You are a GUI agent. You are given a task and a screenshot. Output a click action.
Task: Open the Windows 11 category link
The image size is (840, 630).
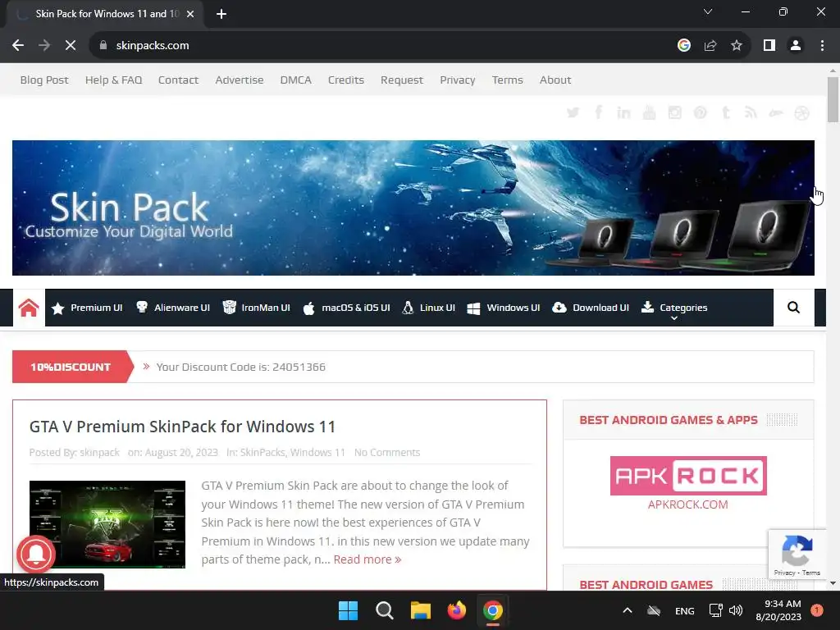[x=317, y=452]
